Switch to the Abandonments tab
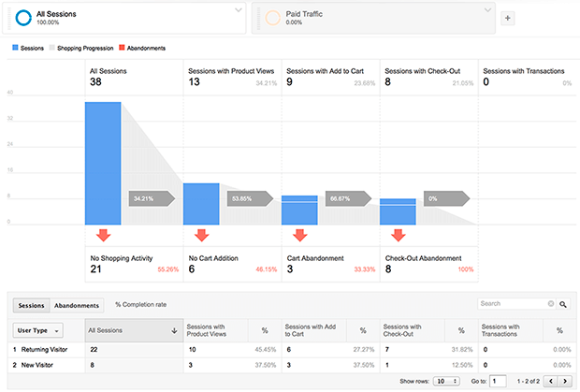580x392 pixels. click(x=77, y=305)
